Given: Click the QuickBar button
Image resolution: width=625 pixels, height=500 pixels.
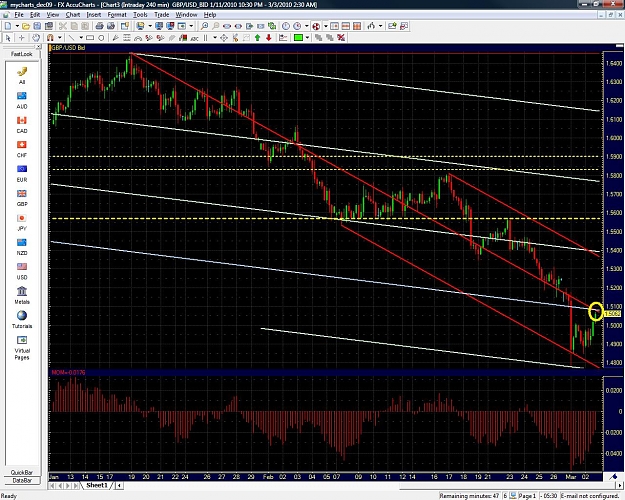Looking at the screenshot, I should (x=22, y=472).
